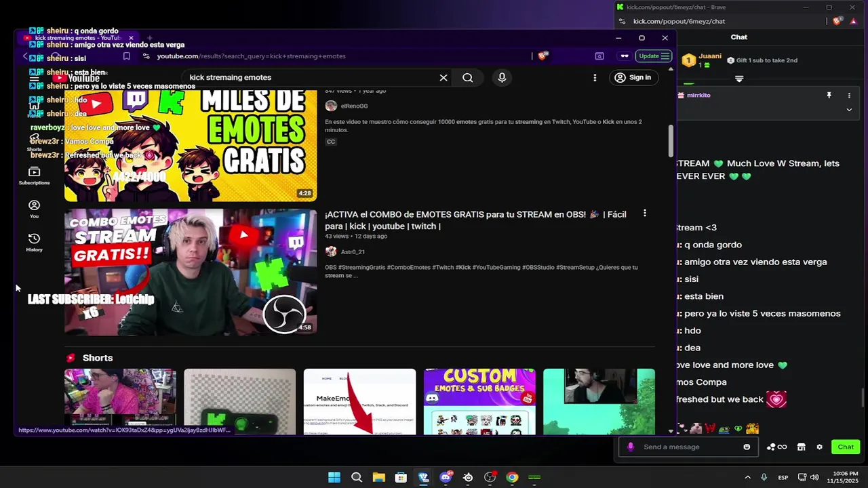The width and height of the screenshot is (868, 488).
Task: Click the fire quick emote
Action: tap(752, 428)
